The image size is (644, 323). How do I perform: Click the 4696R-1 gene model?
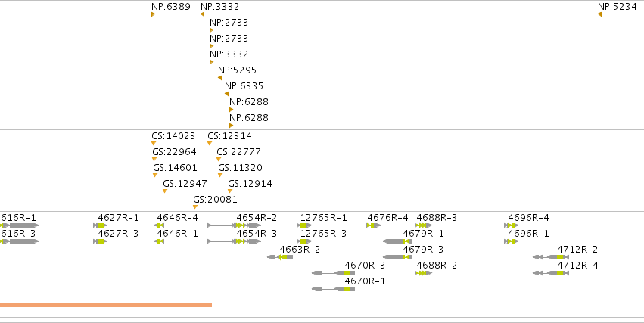click(x=512, y=241)
